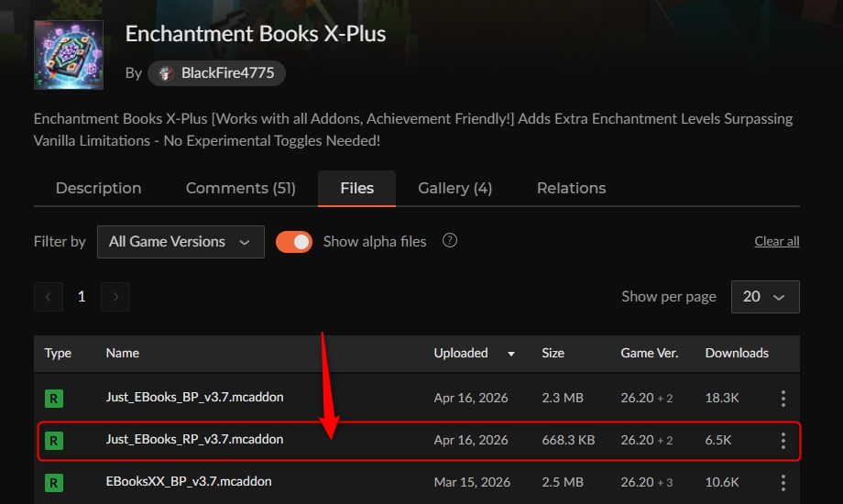Open Just_EBooks_BP_v3.7.mcaddon file
Screen dimensions: 843x504
tap(194, 397)
